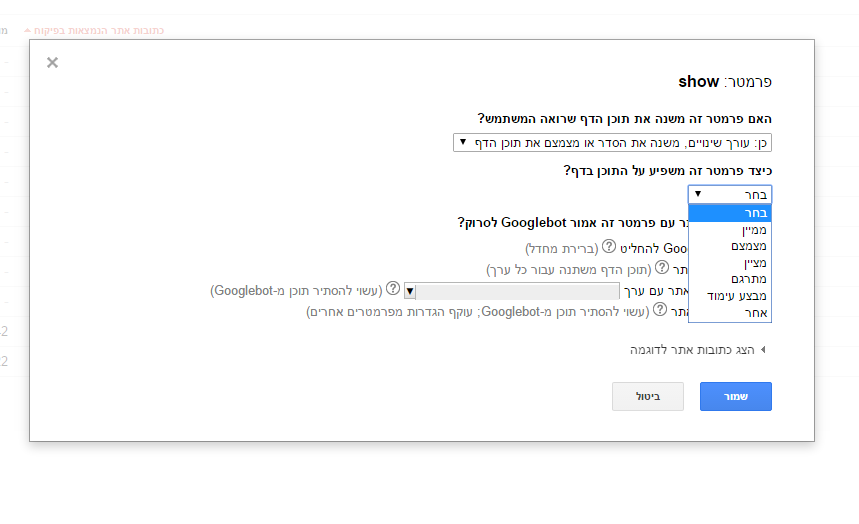The height and width of the screenshot is (524, 859).
Task: Open help icon next to ברירת מחדל
Action: [x=609, y=247]
